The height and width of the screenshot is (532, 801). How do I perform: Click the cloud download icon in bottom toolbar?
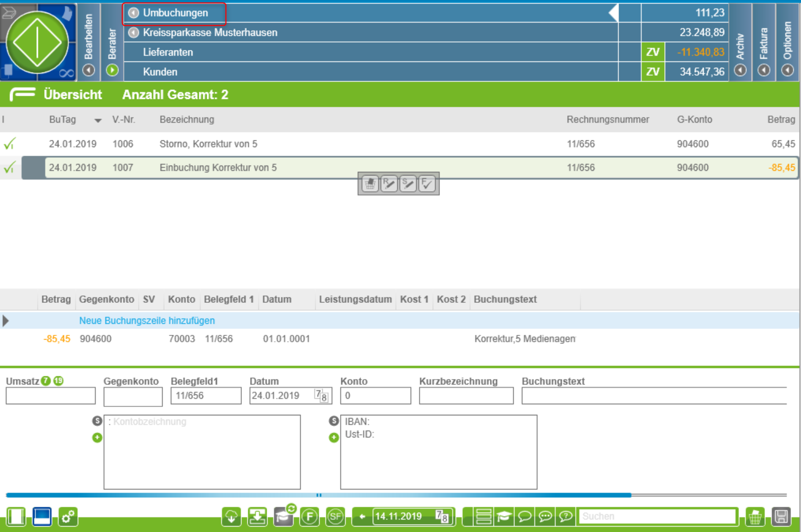click(x=231, y=516)
